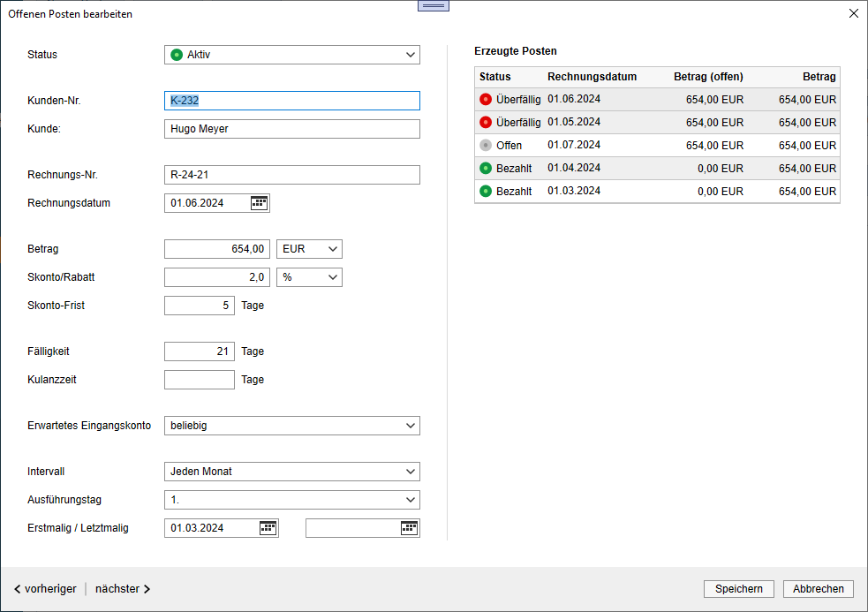Click gray Offen status icon
The height and width of the screenshot is (612, 868).
(x=486, y=146)
